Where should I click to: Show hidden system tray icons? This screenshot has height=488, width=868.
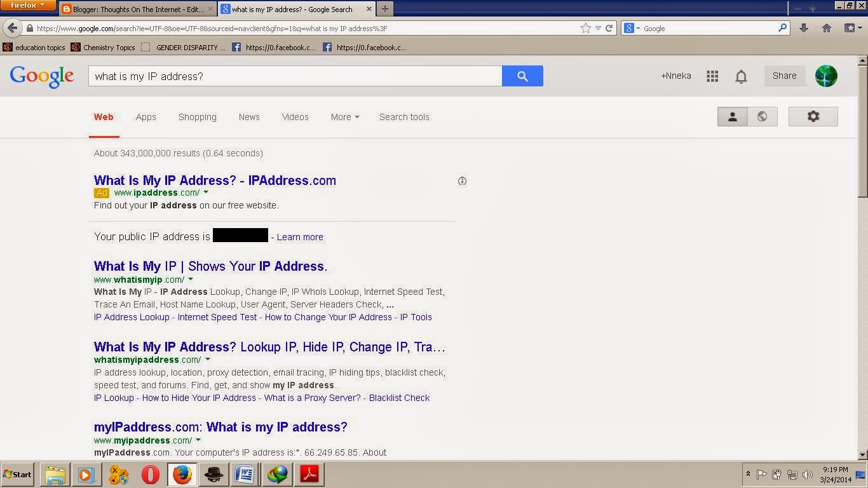(748, 475)
